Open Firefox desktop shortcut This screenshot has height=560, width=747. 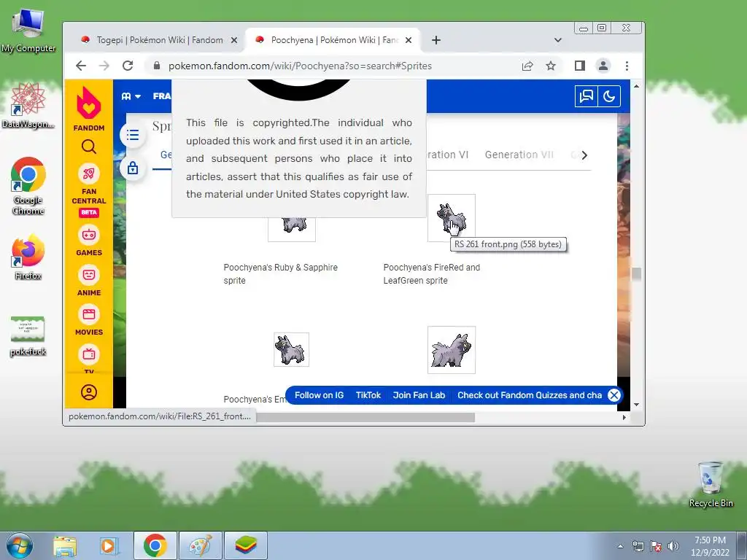[x=28, y=257]
